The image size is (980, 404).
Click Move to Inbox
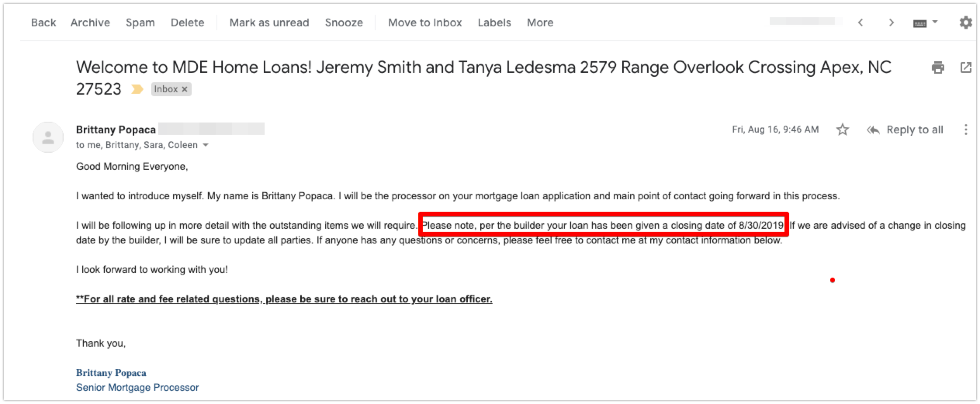[x=425, y=22]
